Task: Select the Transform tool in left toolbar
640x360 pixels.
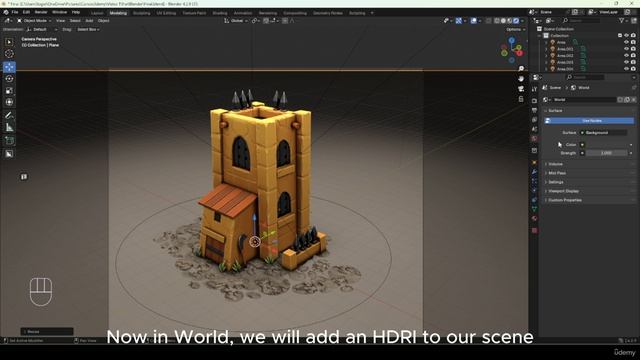Action: point(9,102)
